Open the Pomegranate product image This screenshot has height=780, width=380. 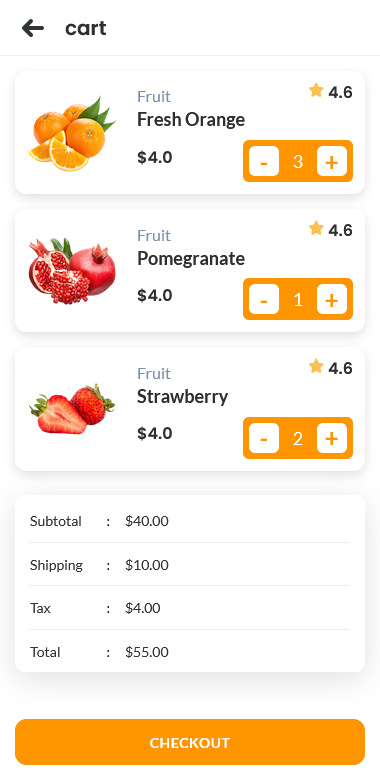[72, 271]
